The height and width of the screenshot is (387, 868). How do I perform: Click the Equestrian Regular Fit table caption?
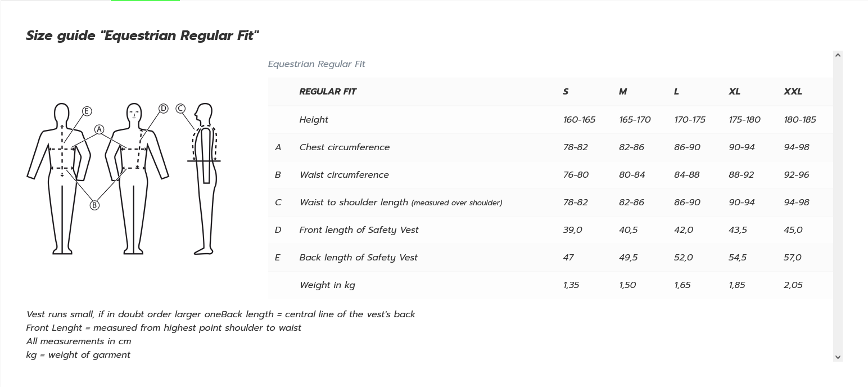(x=317, y=64)
